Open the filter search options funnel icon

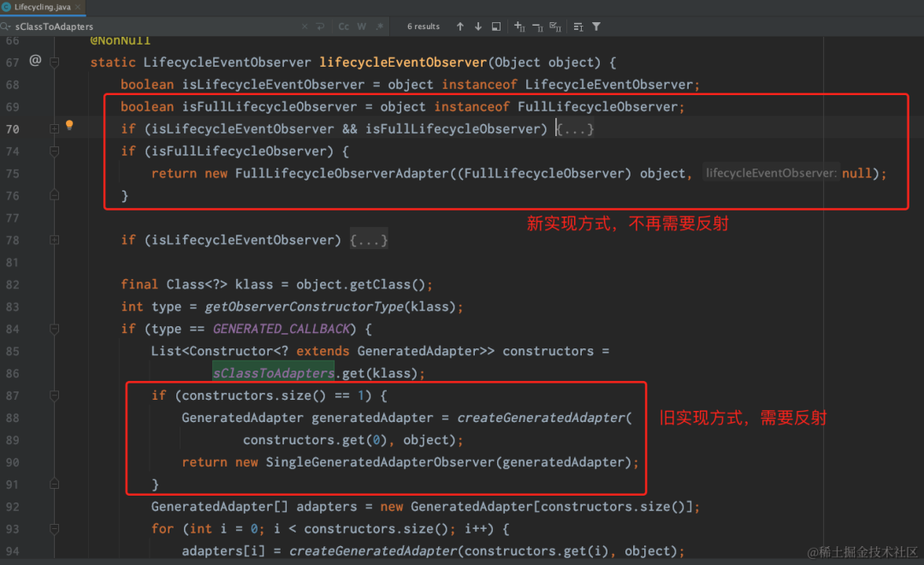[x=595, y=27]
